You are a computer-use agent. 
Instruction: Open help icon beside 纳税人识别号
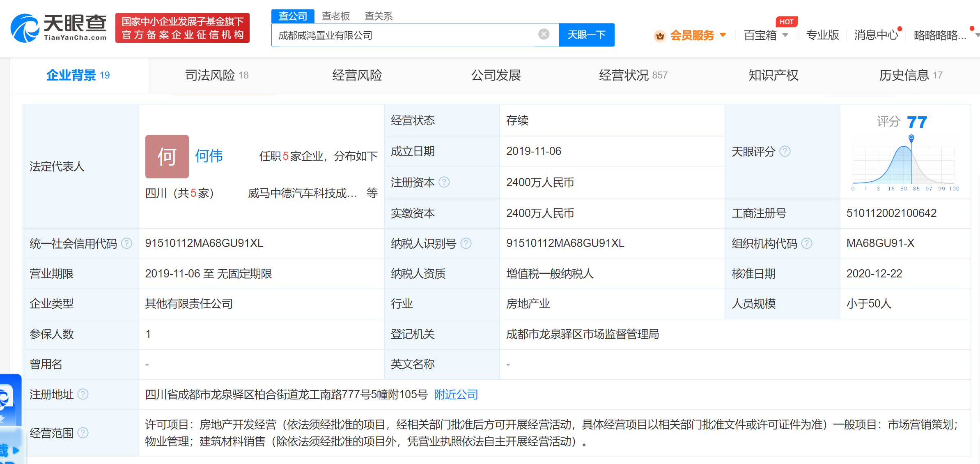pyautogui.click(x=466, y=243)
